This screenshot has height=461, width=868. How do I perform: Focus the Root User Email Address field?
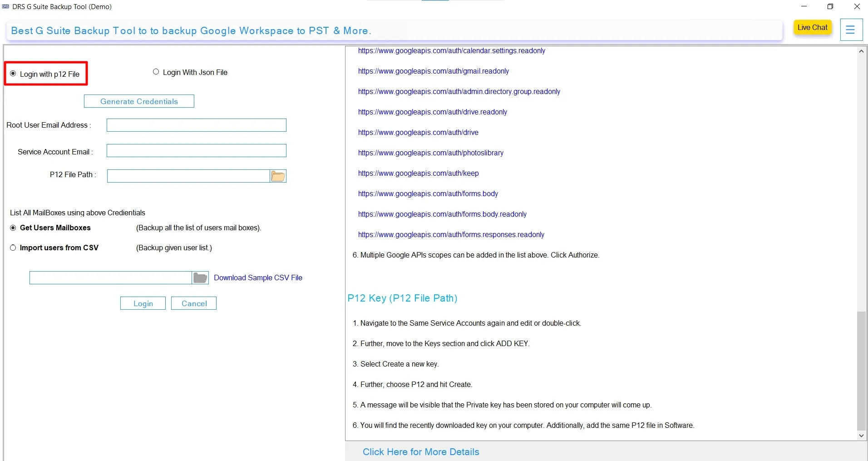tap(197, 125)
